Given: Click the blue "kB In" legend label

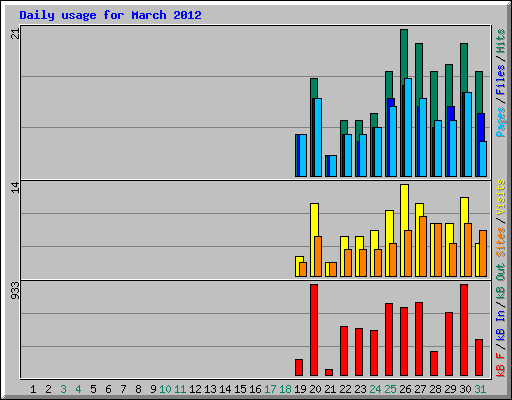Looking at the screenshot, I should pyautogui.click(x=501, y=325).
